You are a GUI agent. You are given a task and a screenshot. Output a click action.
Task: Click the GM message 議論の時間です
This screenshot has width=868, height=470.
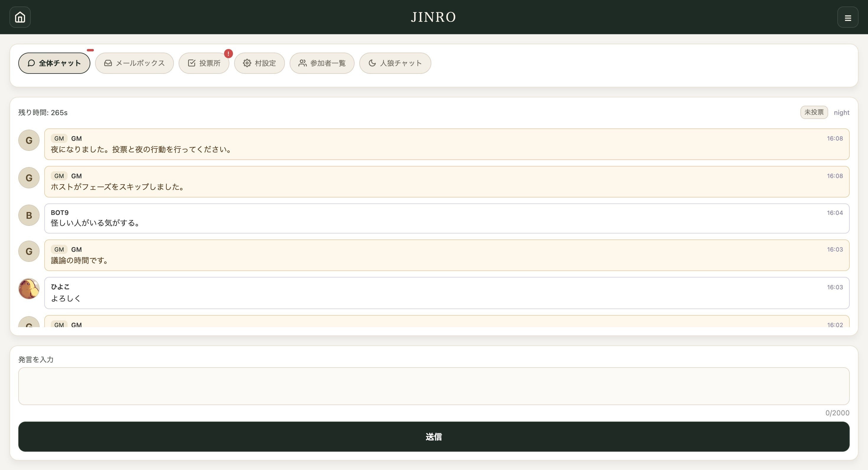[79, 260]
